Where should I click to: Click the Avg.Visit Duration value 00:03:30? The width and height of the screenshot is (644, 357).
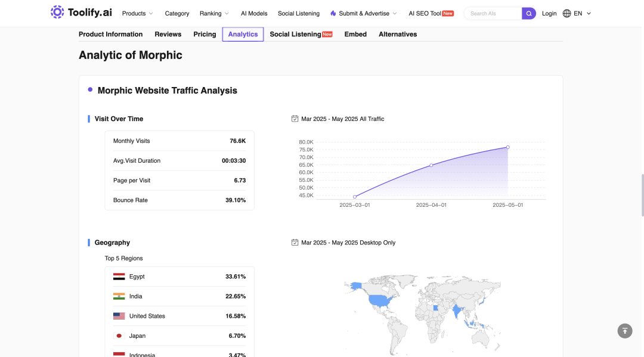pos(234,160)
